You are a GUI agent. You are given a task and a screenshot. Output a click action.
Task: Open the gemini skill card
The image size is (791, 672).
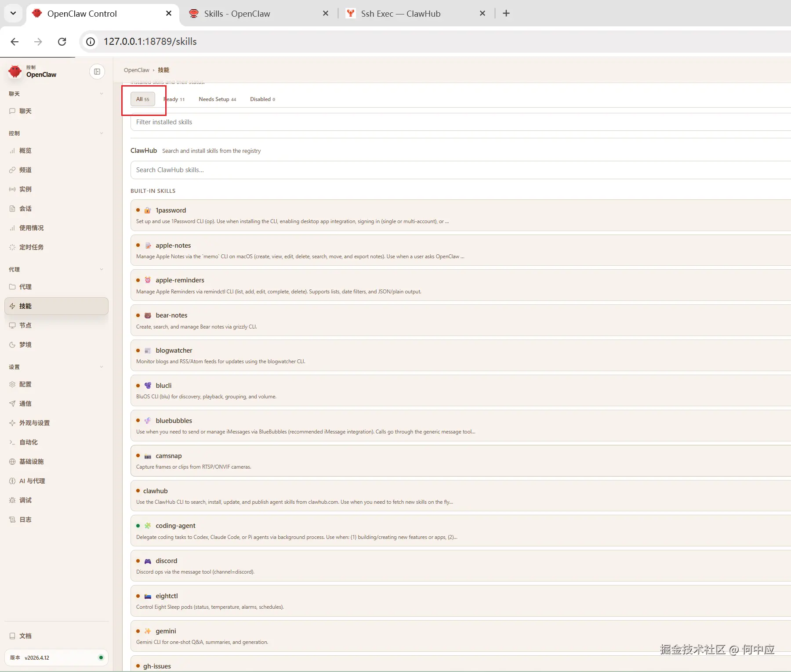click(x=461, y=636)
